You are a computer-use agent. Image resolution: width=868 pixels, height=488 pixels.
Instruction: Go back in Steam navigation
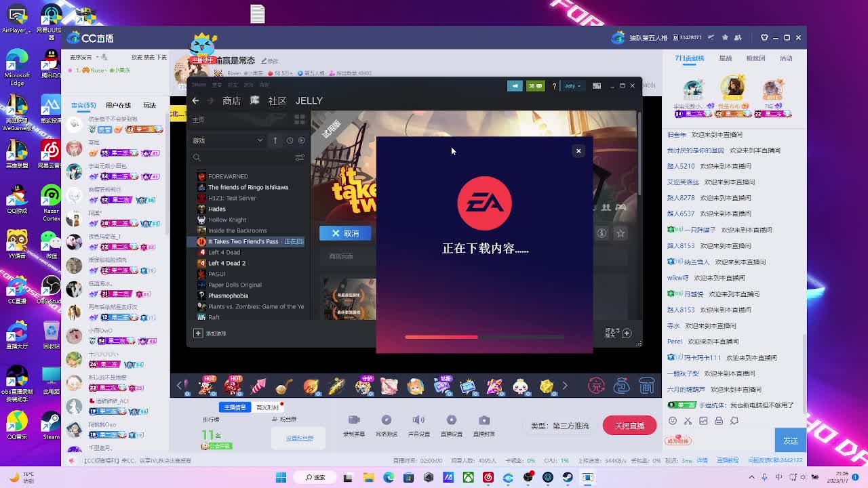pos(195,100)
